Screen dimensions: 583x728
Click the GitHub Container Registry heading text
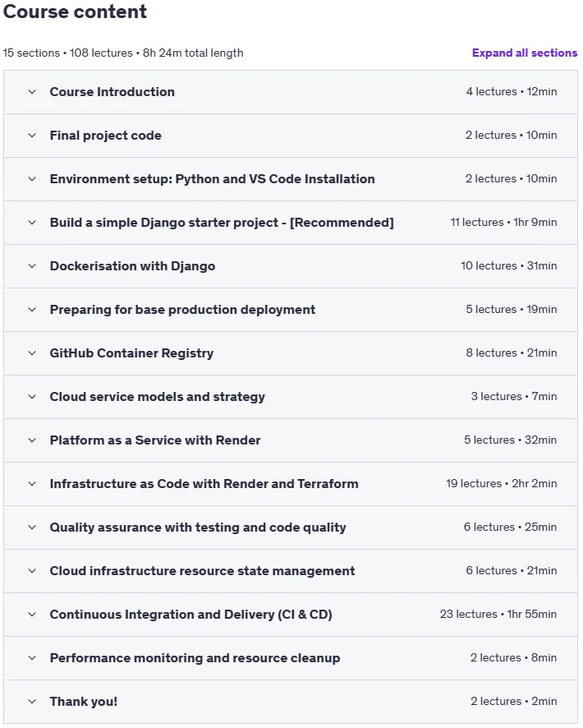131,353
